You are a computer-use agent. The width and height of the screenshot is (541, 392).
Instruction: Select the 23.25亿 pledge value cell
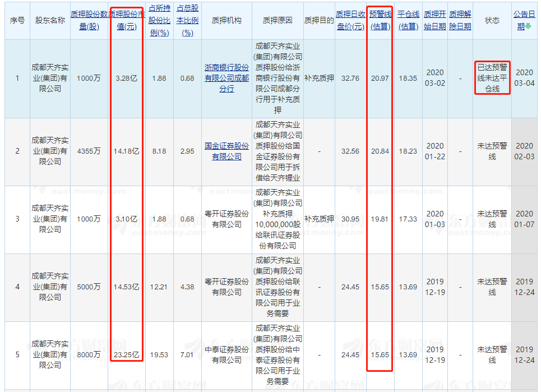126,354
